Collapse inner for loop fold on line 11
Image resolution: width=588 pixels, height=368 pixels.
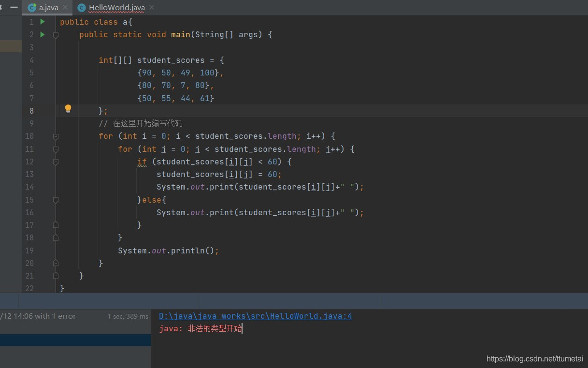click(56, 149)
